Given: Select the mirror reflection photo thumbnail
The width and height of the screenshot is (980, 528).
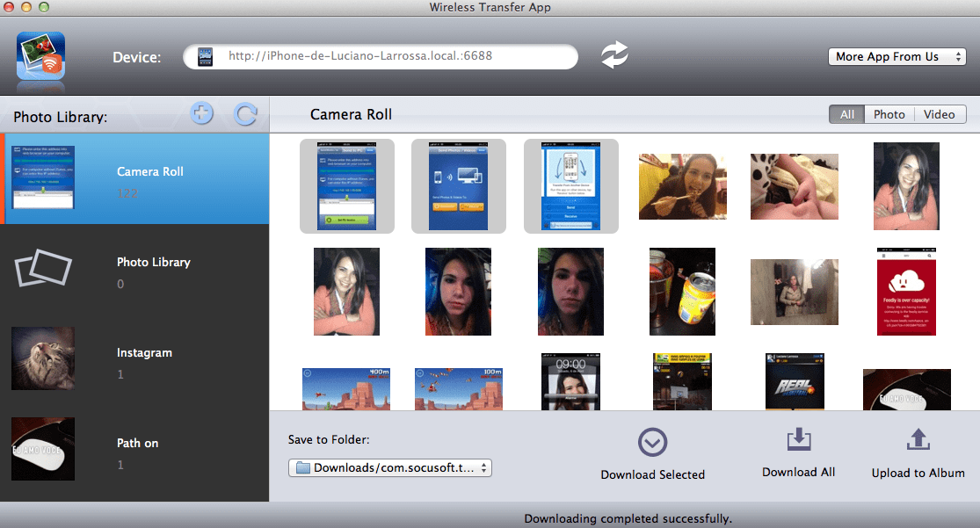Looking at the screenshot, I should point(795,292).
